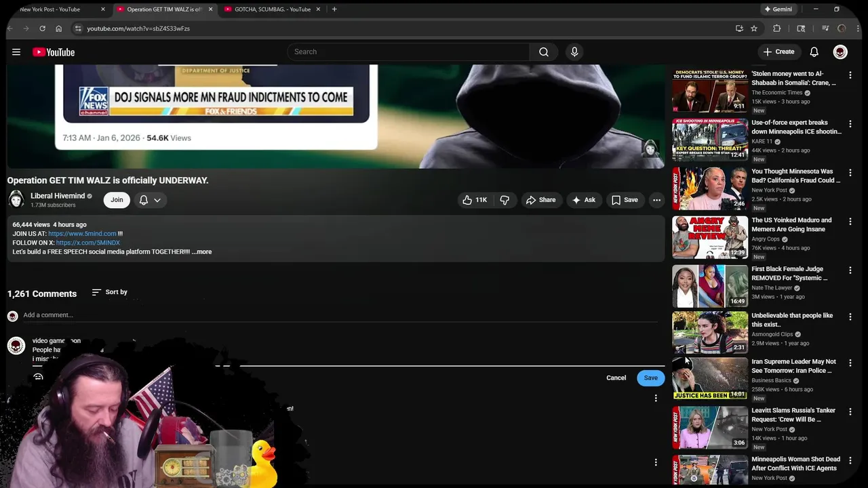Dislike the video with thumbs down
The image size is (868, 488).
click(505, 200)
